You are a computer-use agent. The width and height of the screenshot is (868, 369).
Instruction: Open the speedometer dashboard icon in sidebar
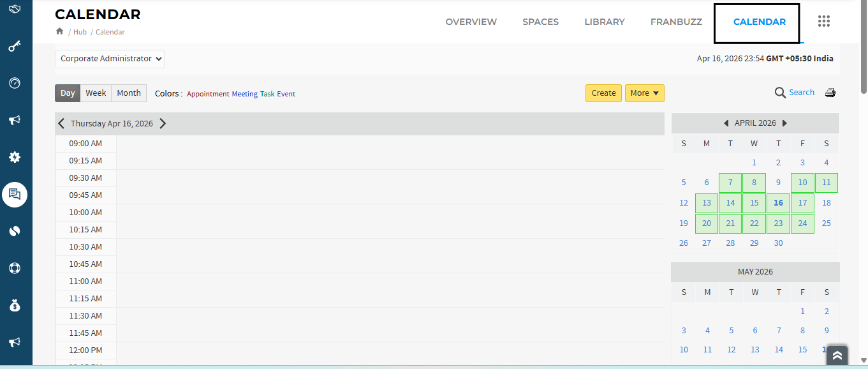[x=15, y=84]
